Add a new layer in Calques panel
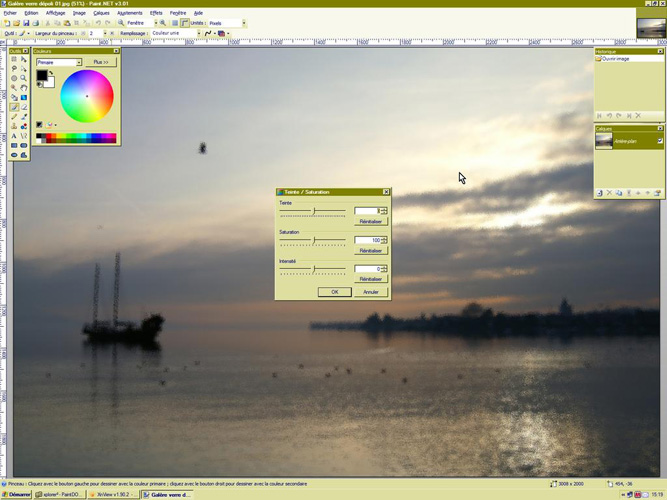Screen dimensions: 667x500 tap(600, 193)
